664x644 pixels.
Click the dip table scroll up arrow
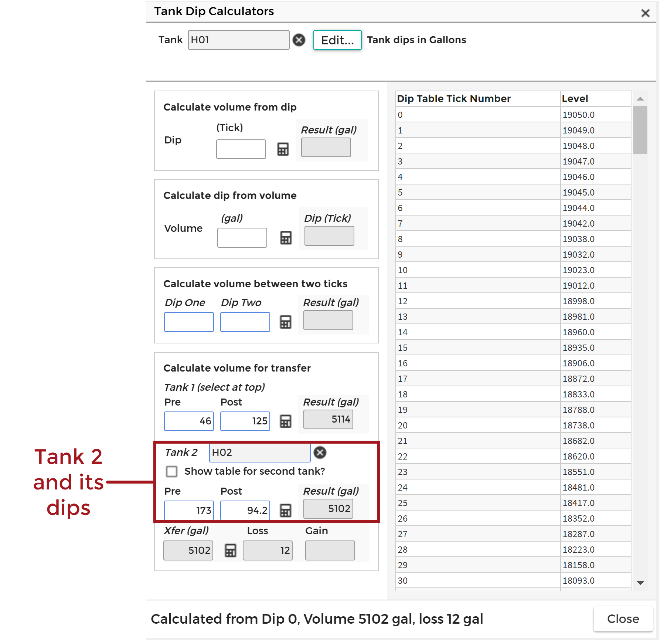[640, 99]
